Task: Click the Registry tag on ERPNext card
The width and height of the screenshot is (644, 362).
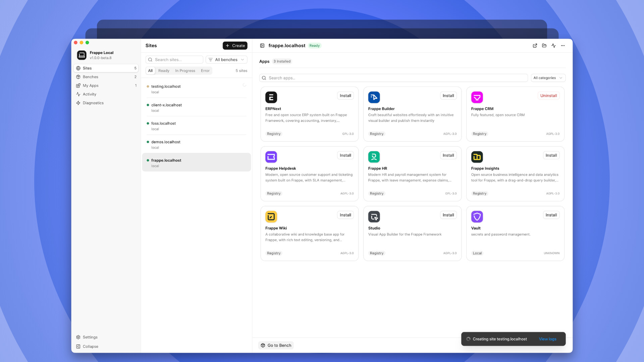Action: (x=274, y=134)
